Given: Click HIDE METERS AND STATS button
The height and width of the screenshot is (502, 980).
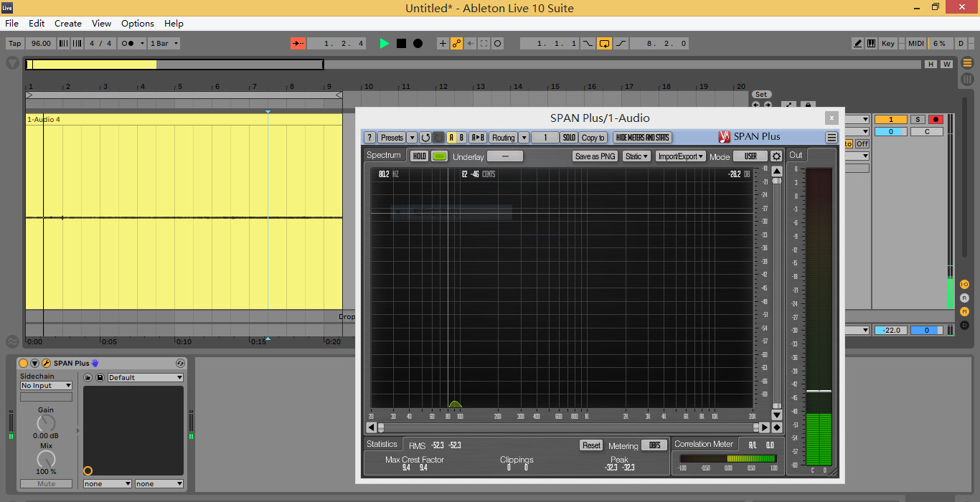Looking at the screenshot, I should (642, 138).
